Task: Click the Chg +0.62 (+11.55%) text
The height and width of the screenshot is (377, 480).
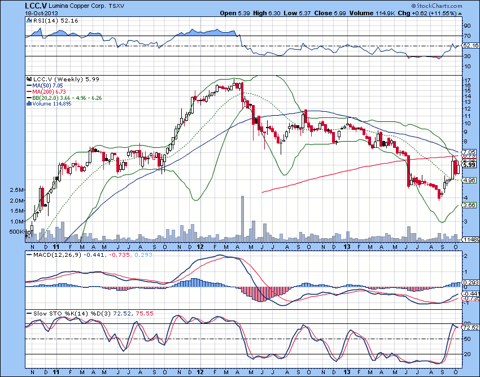Action: [427, 13]
